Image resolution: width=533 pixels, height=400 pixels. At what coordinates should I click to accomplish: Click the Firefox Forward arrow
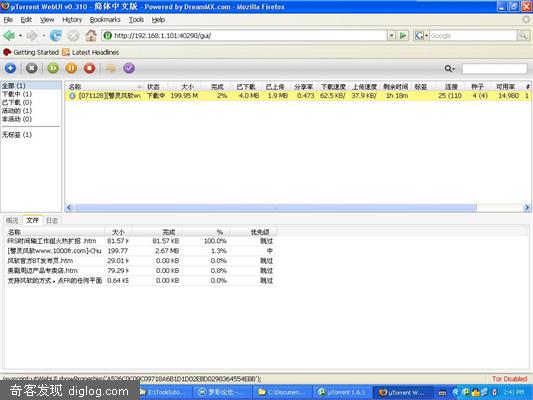coord(32,35)
